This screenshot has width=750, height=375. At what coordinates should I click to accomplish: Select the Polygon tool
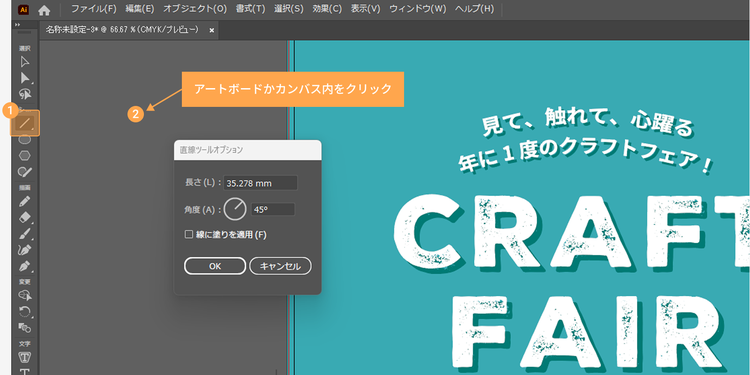25,155
